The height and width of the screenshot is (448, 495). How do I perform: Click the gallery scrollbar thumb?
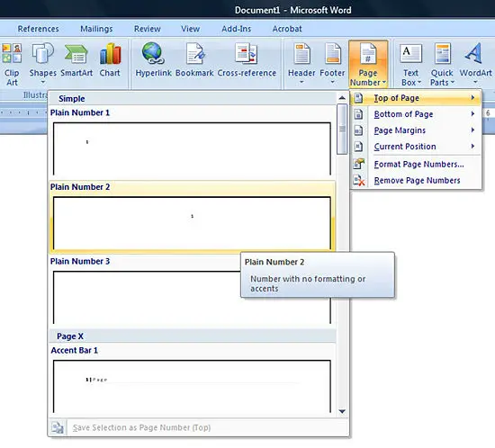[x=342, y=130]
